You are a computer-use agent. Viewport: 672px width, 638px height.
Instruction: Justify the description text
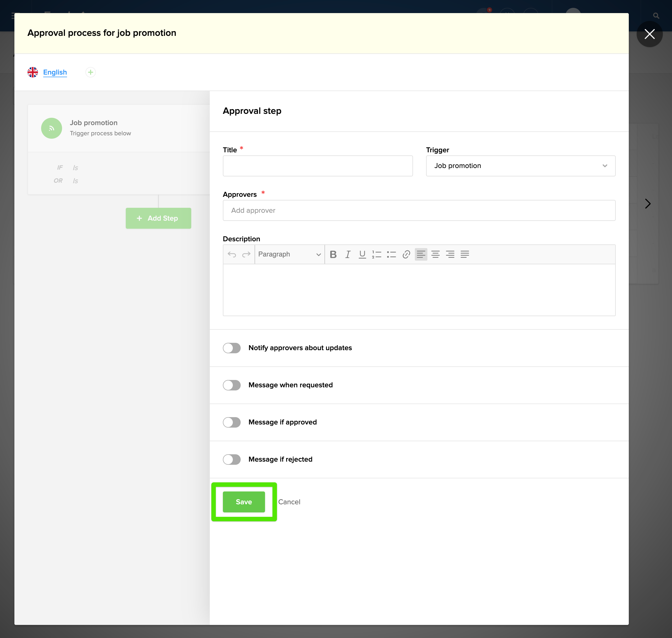[464, 254]
